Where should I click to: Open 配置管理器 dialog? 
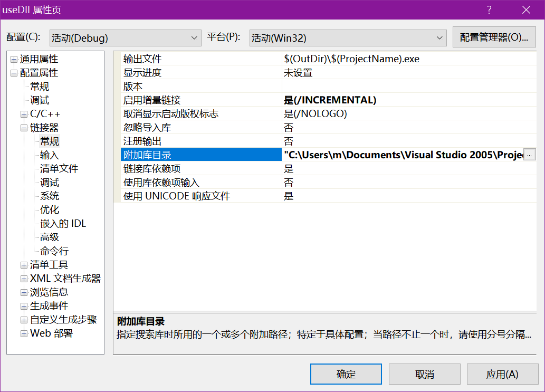click(494, 37)
